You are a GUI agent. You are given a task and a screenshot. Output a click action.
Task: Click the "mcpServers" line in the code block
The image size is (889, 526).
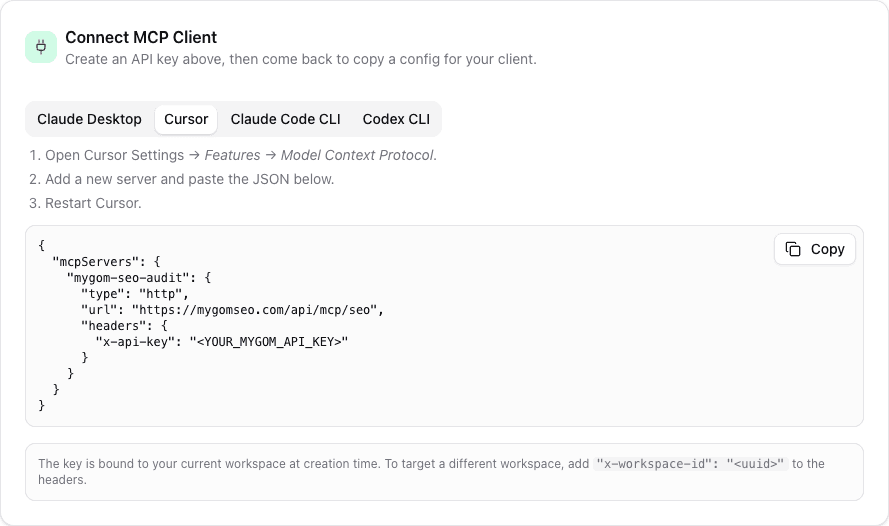click(x=107, y=262)
